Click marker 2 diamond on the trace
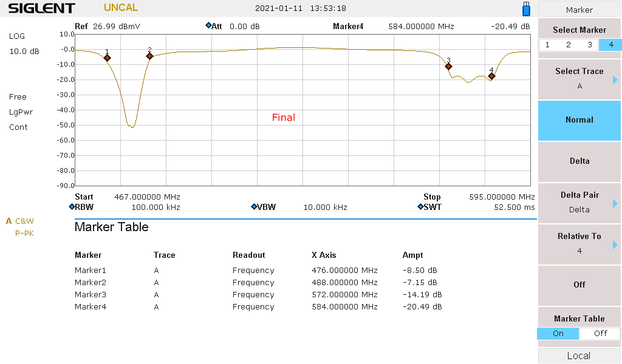Image resolution: width=622 pixels, height=364 pixels. 149,56
